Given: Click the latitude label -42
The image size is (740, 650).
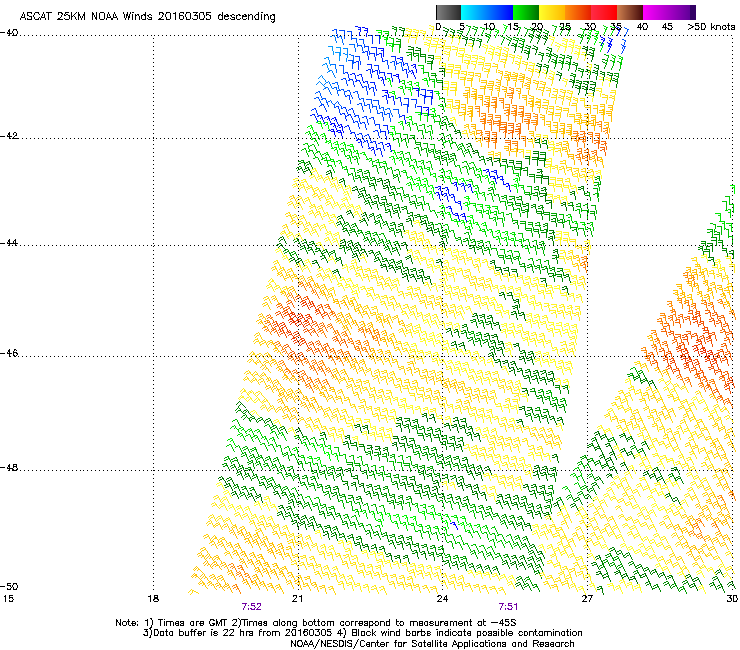Looking at the screenshot, I should click(9, 135).
